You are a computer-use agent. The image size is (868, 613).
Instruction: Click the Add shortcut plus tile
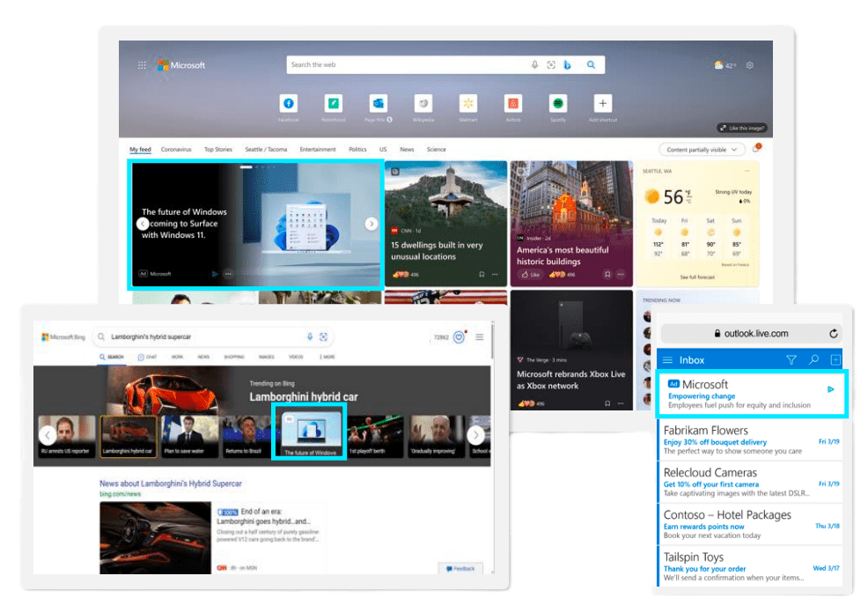tap(603, 104)
